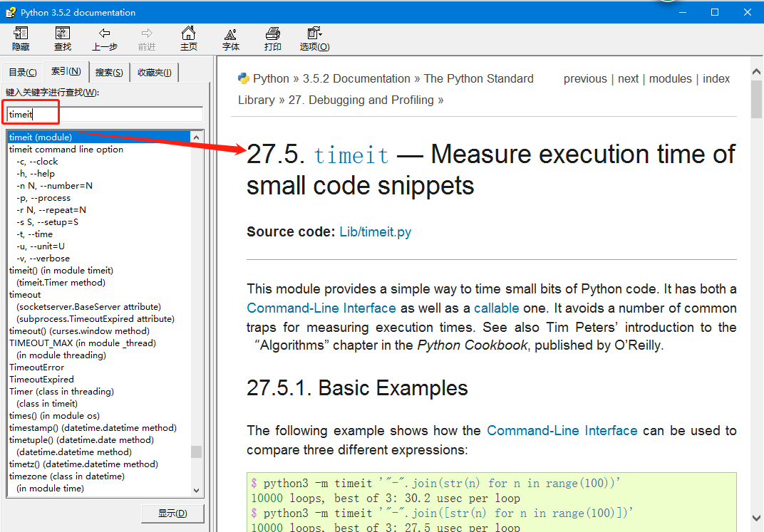This screenshot has width=764, height=532.
Task: Open the 主页 (Home) icon
Action: point(189,33)
